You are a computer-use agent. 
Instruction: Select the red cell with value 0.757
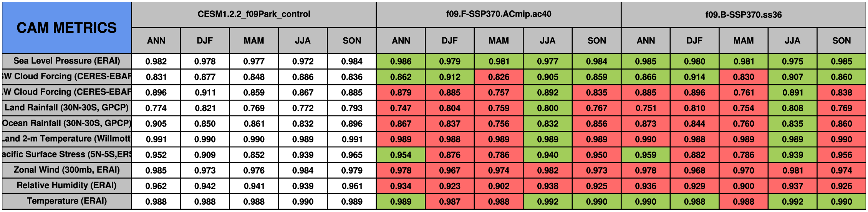click(499, 93)
